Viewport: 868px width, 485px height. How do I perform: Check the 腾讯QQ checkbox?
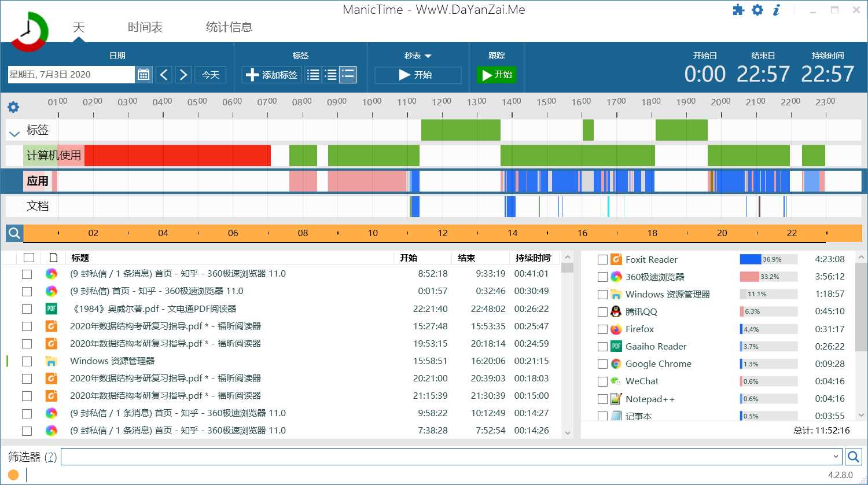pos(602,311)
